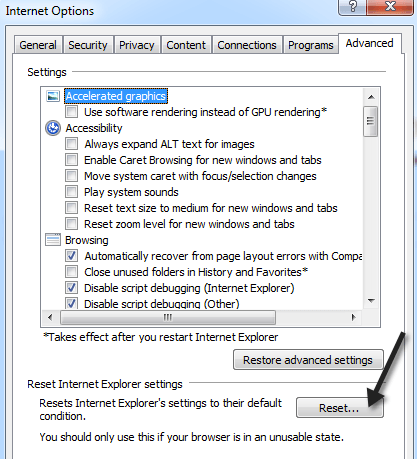Select the Accelerated graphics tree item
This screenshot has width=417, height=459.
[116, 96]
